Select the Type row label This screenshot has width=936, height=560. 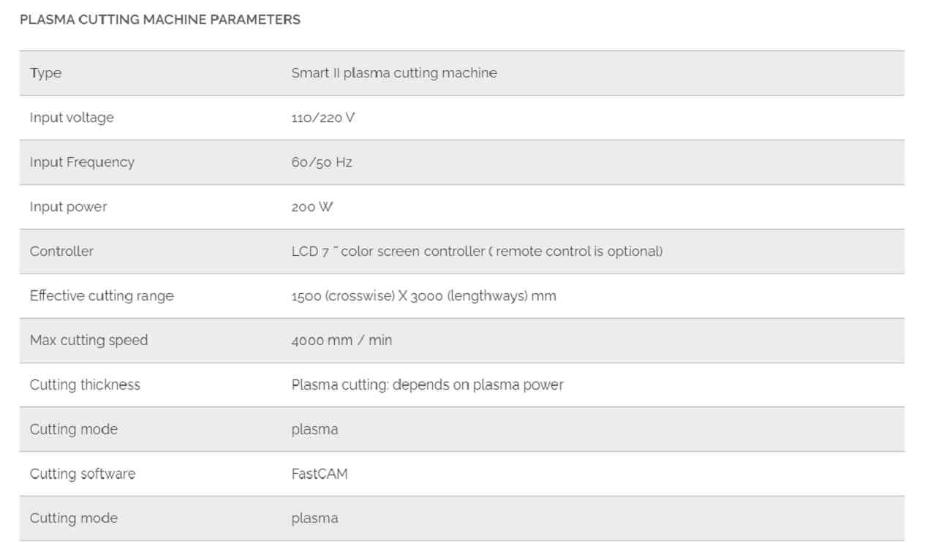(x=45, y=73)
